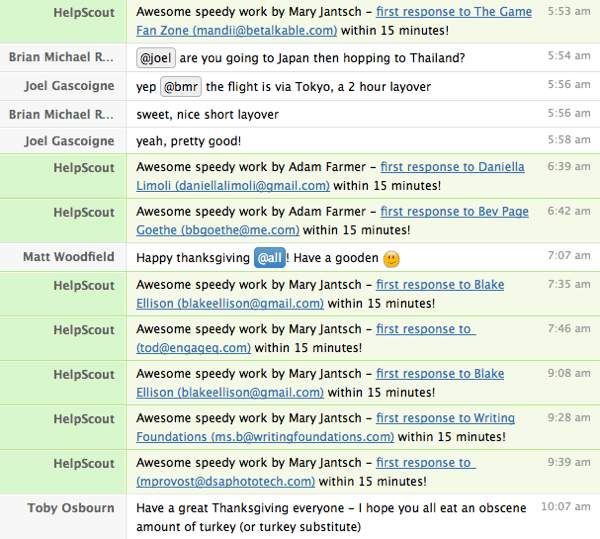The image size is (600, 539).
Task: Click the 7:07 am timestamp
Action: 569,256
